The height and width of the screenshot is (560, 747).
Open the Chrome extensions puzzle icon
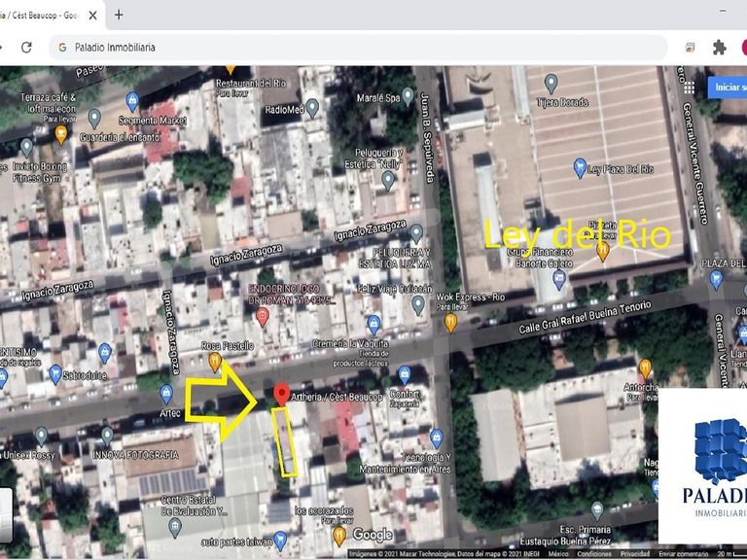[719, 47]
